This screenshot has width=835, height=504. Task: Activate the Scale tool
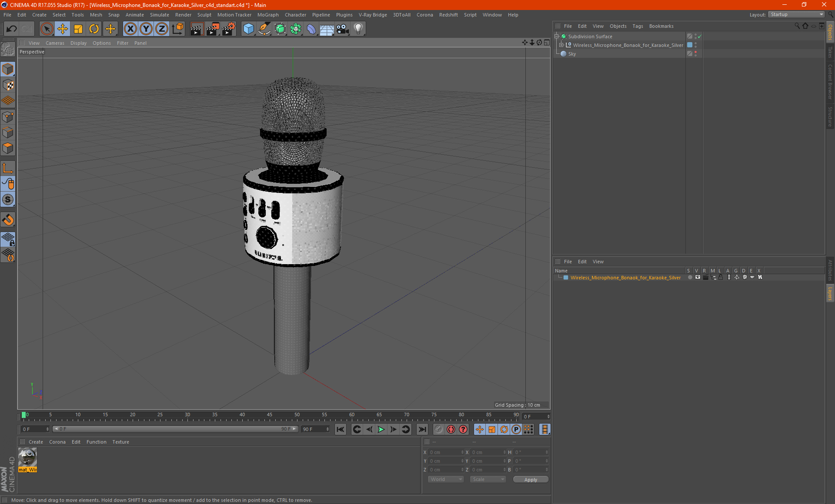tap(78, 29)
